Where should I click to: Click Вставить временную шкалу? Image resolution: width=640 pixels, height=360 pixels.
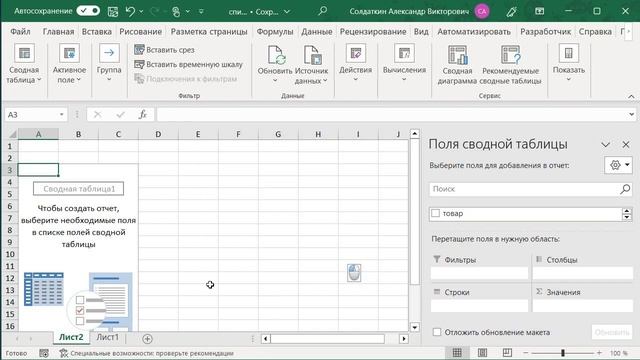click(188, 64)
